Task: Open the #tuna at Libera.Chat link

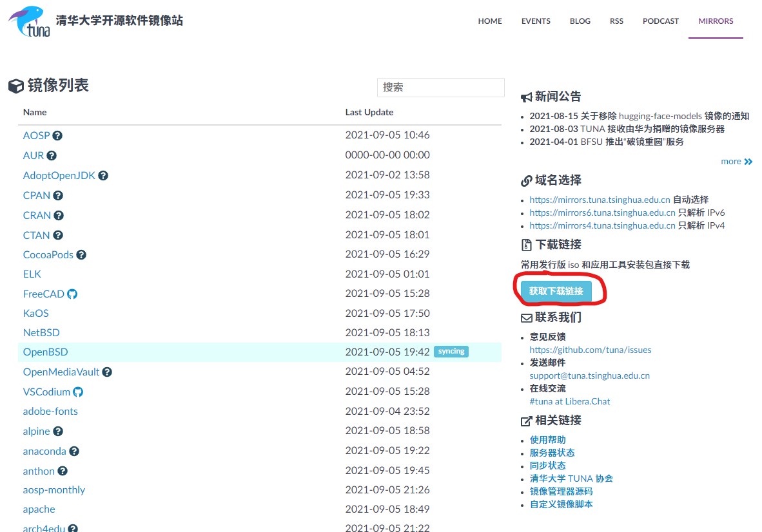Action: (569, 401)
